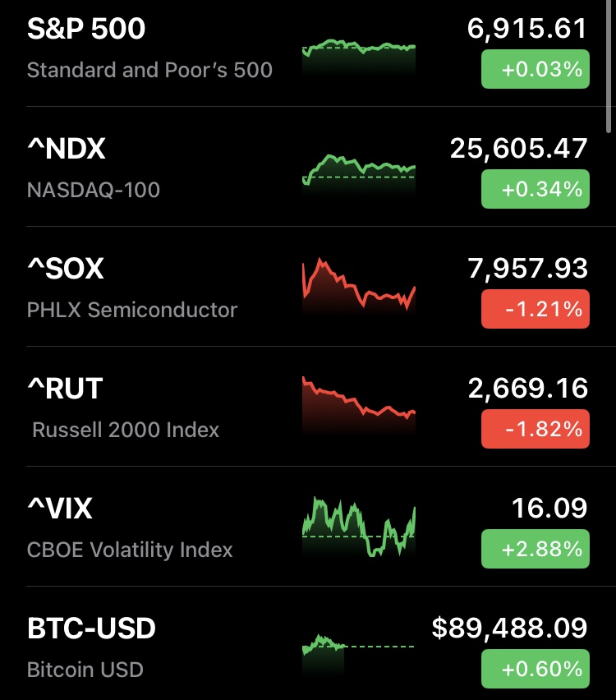Viewport: 616px width, 700px height.
Task: Tap the Bitcoin price $89,488.09
Action: [x=509, y=629]
